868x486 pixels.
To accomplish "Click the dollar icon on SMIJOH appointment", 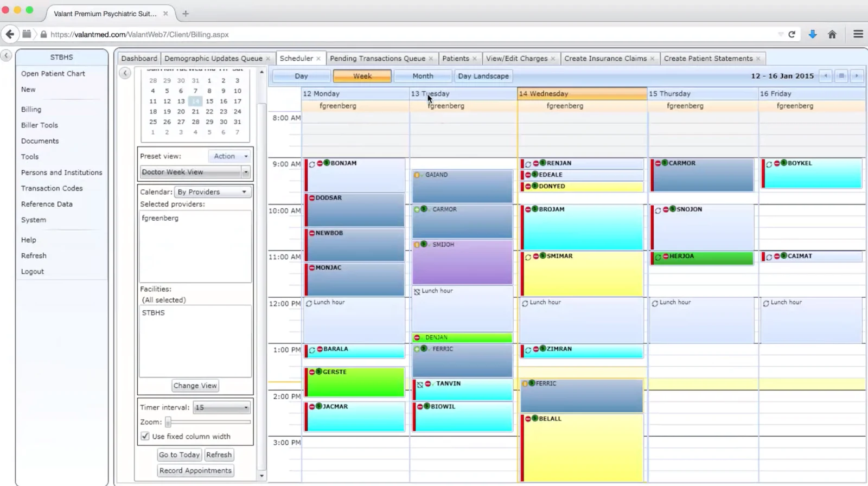I will [424, 244].
